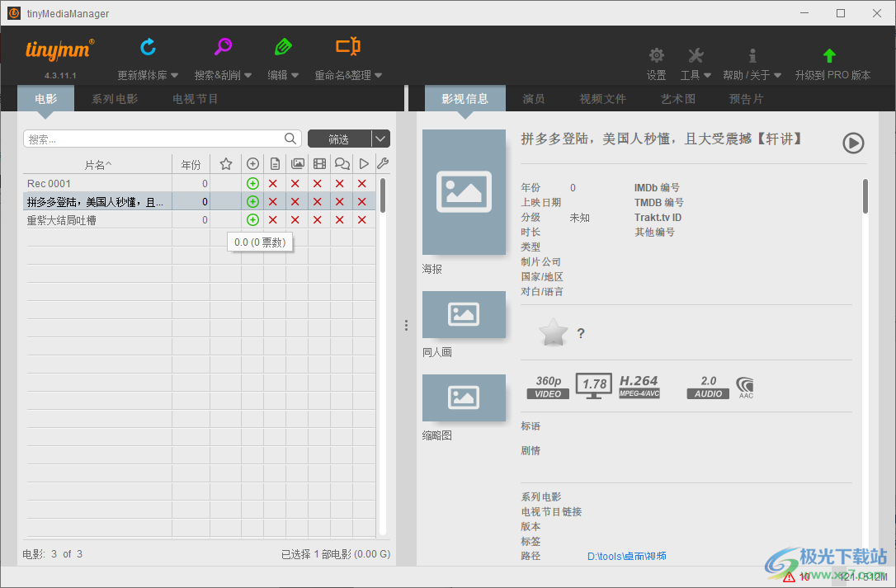Switch to the 电视节目 tab
This screenshot has height=588, width=896.
pyautogui.click(x=196, y=99)
